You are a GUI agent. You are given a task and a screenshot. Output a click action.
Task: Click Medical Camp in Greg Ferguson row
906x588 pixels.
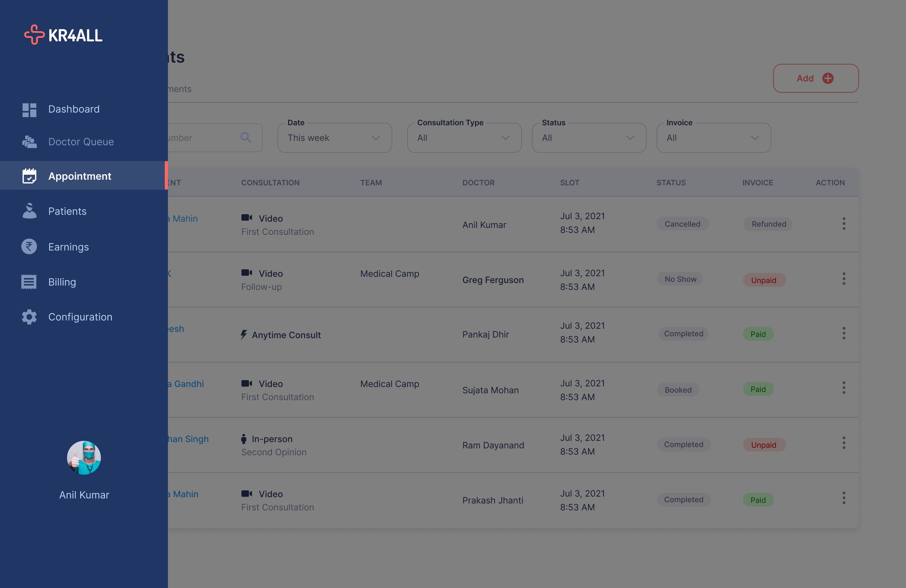pyautogui.click(x=390, y=273)
